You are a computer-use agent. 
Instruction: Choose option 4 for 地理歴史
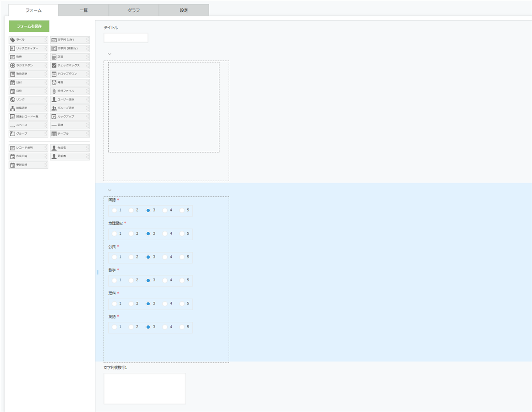pos(165,234)
